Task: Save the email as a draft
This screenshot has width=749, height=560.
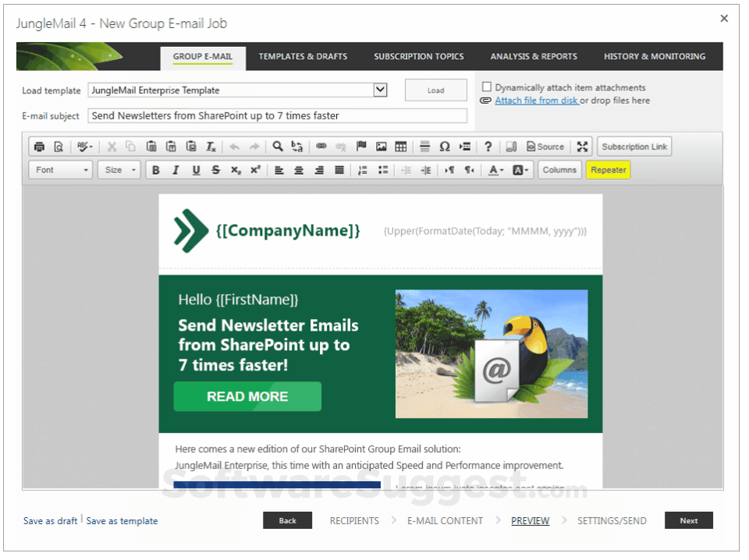Action: click(x=49, y=520)
